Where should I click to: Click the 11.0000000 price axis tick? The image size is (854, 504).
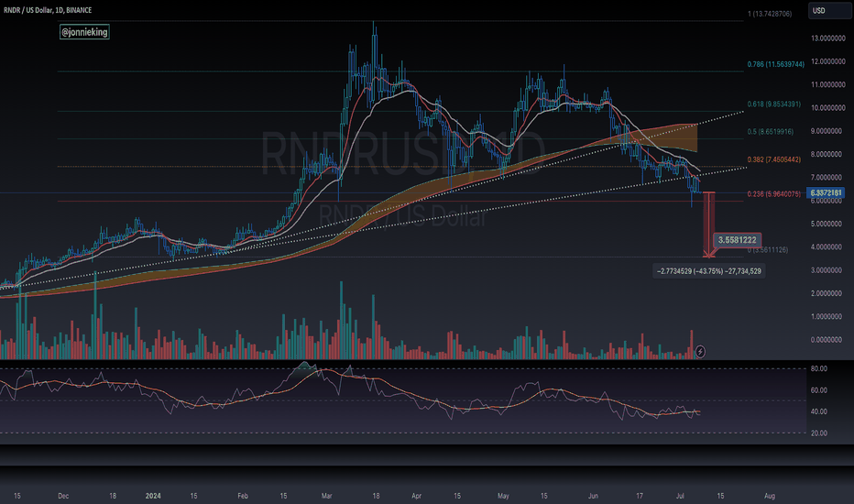[x=827, y=85]
